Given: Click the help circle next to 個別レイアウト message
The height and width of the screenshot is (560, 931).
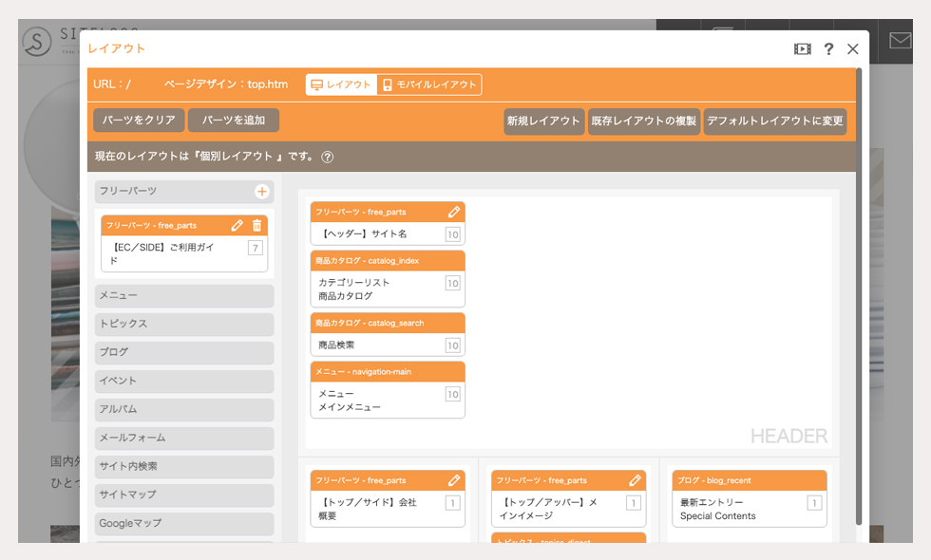Looking at the screenshot, I should click(329, 158).
